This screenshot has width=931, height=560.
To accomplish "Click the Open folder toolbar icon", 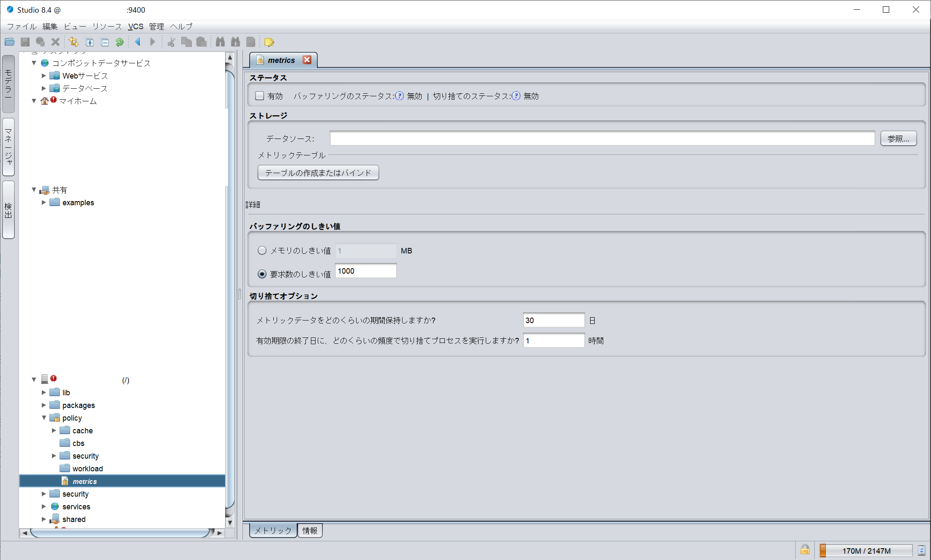I will tap(10, 42).
